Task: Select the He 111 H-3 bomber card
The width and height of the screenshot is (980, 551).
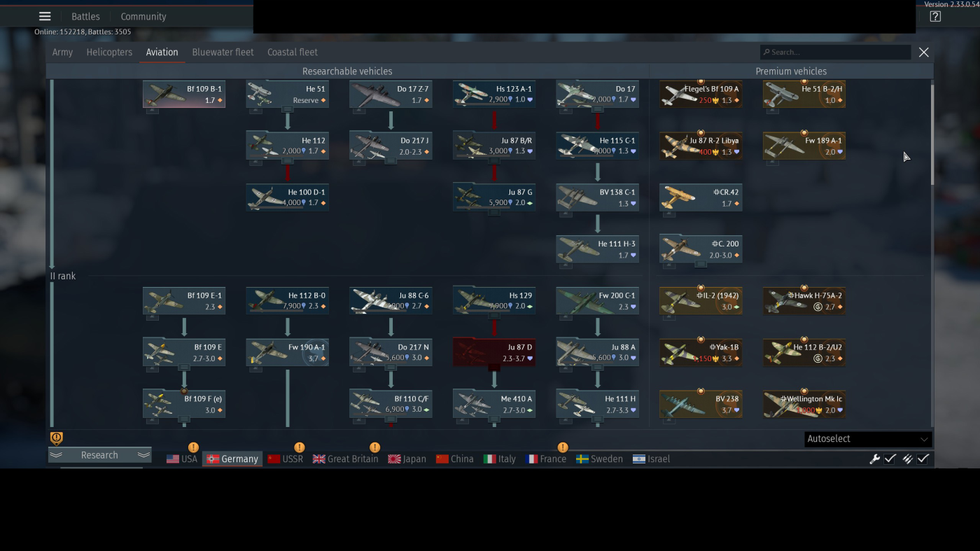Action: point(598,249)
